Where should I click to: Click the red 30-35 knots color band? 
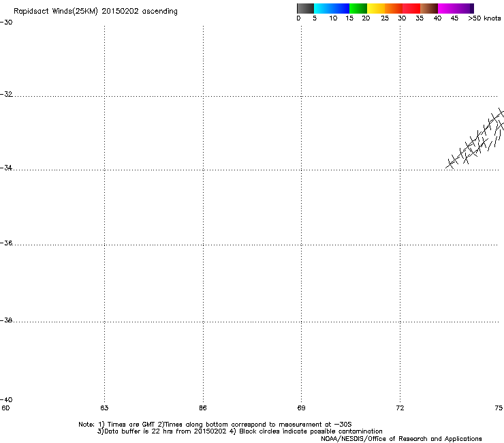click(411, 8)
